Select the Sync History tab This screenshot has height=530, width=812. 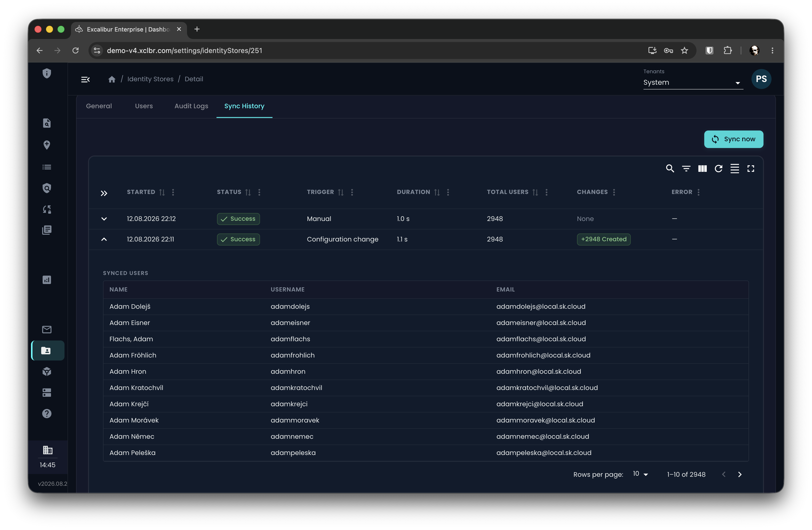tap(244, 106)
